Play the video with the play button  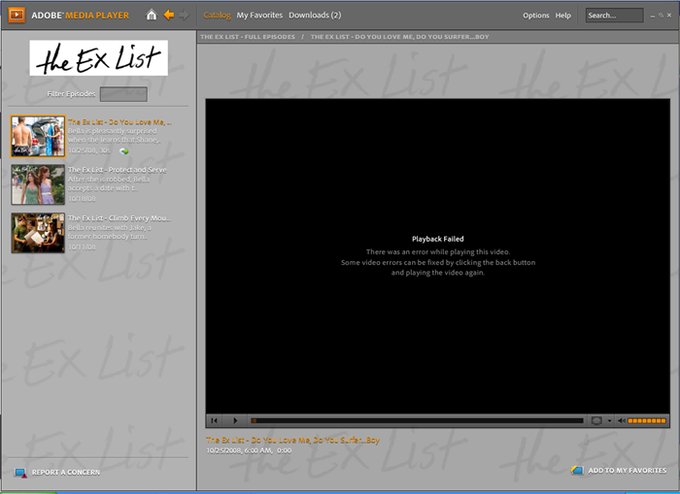(235, 420)
